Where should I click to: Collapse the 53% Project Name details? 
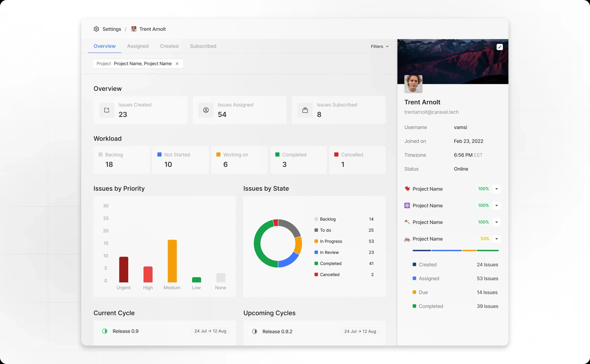(x=496, y=239)
